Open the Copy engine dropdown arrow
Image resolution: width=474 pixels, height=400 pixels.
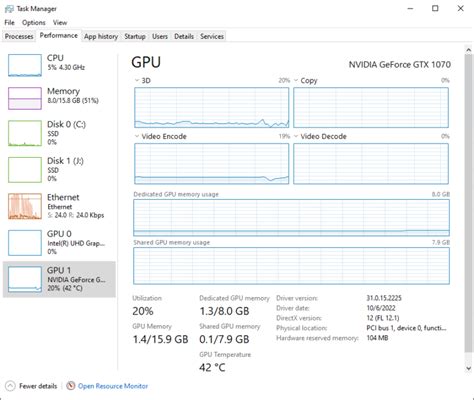pos(296,80)
